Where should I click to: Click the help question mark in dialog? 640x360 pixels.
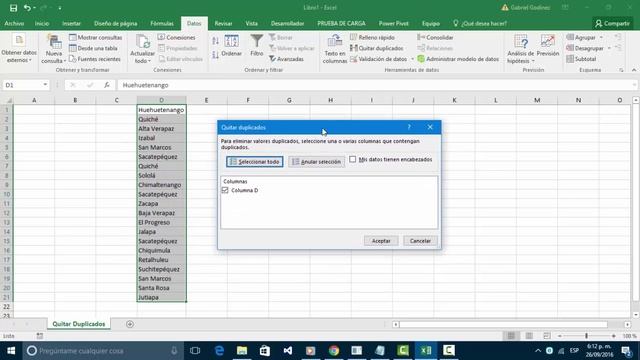click(409, 127)
